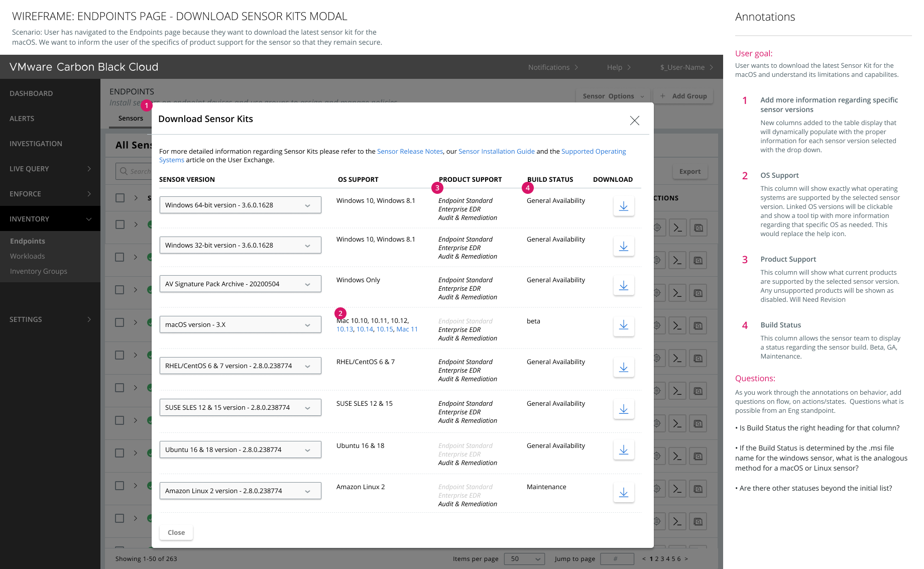This screenshot has width=924, height=569.
Task: Open the Sensor Installation Guide link
Action: [496, 151]
